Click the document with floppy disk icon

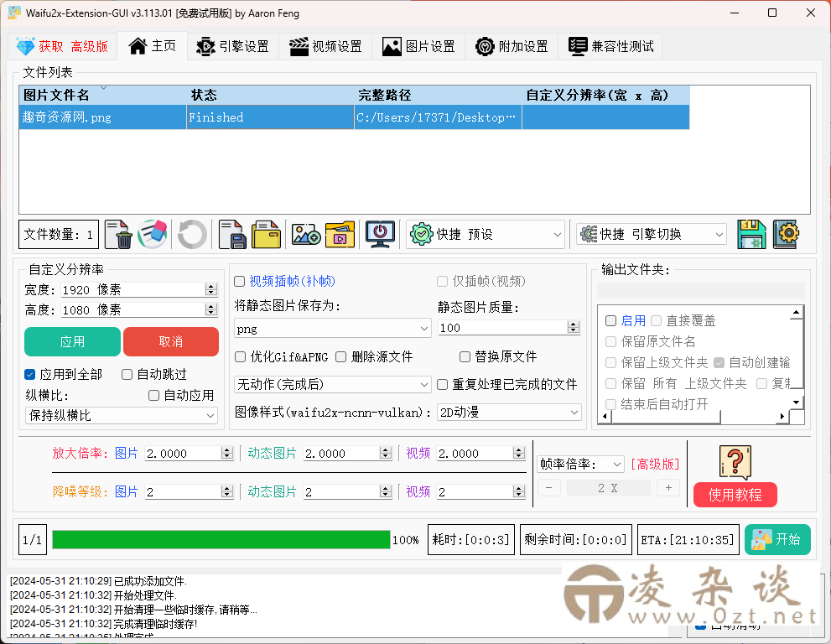(x=232, y=234)
